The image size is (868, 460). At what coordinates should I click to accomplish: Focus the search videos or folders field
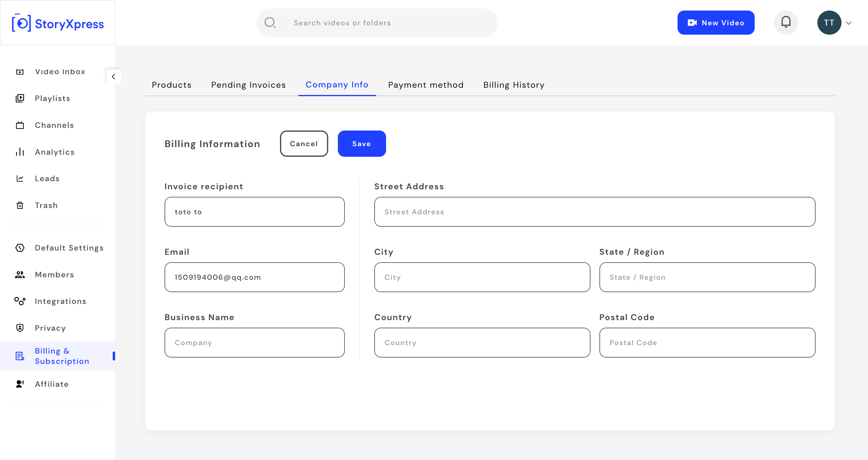point(377,23)
